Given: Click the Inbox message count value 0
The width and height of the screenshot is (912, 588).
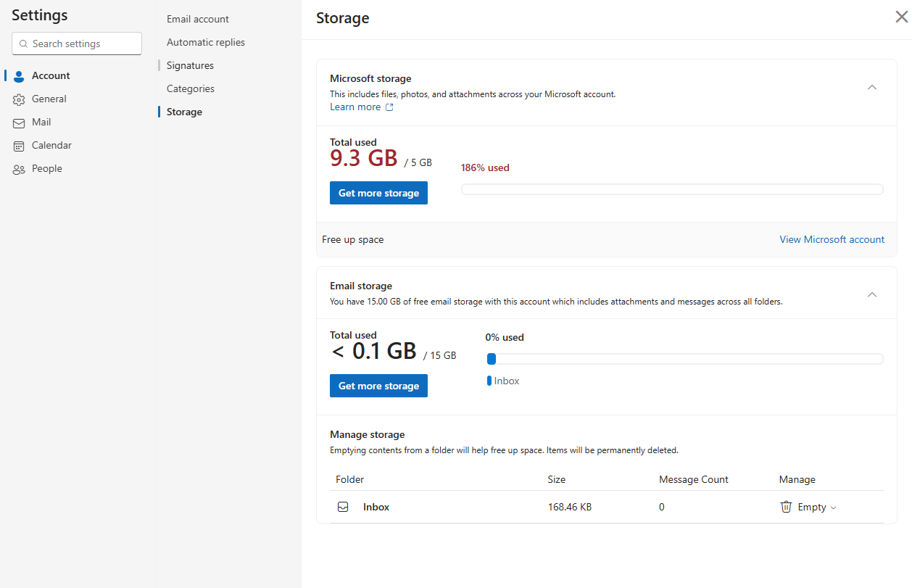Looking at the screenshot, I should (x=662, y=507).
